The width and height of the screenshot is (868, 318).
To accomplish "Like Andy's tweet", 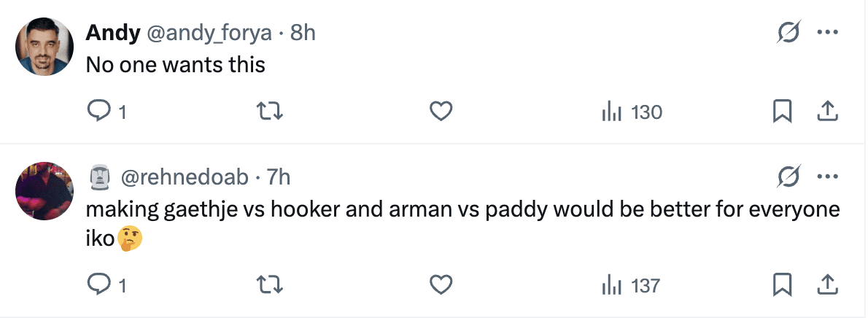I will [x=441, y=112].
